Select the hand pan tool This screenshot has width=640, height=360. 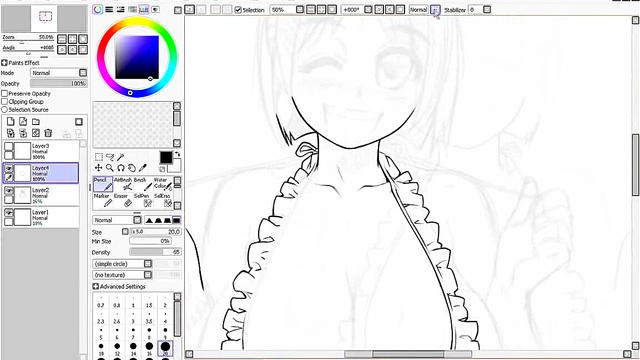[x=131, y=168]
